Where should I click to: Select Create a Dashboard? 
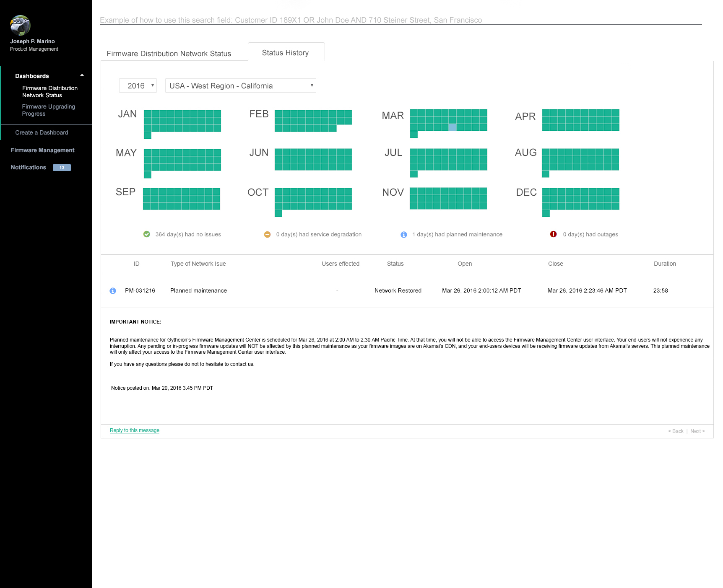pos(42,132)
